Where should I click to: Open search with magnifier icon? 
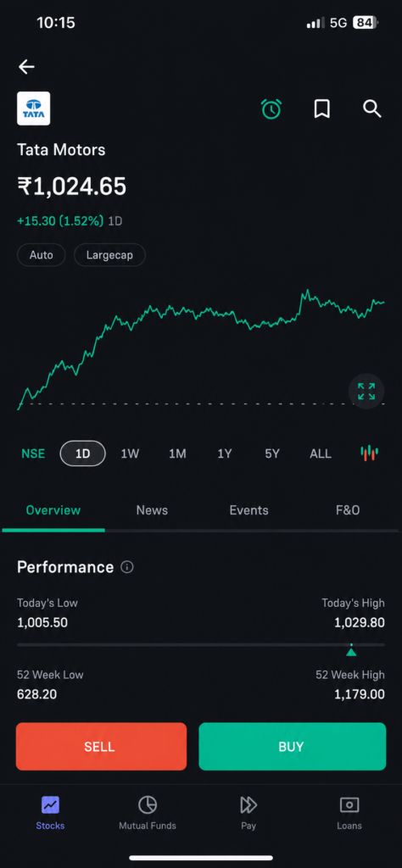(372, 109)
